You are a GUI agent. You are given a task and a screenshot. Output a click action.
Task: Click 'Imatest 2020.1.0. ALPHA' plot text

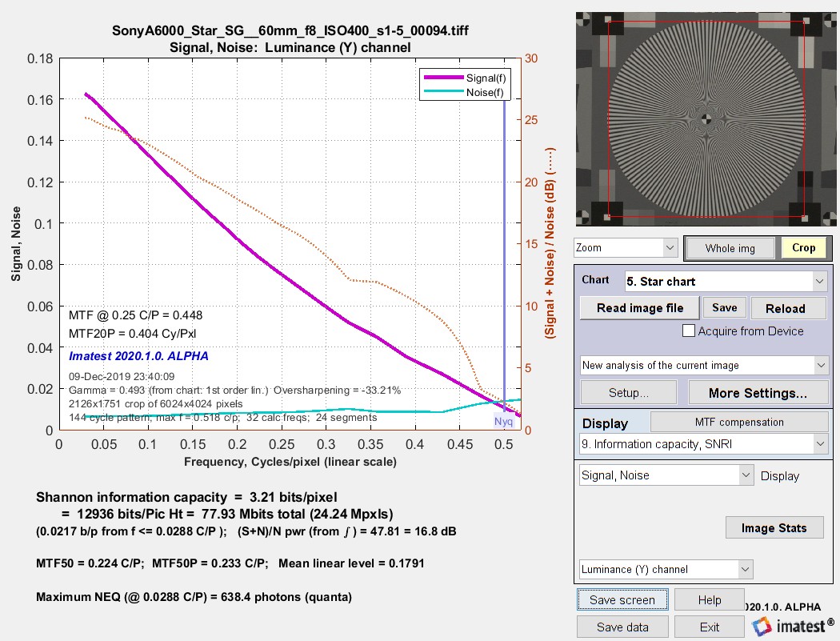138,356
